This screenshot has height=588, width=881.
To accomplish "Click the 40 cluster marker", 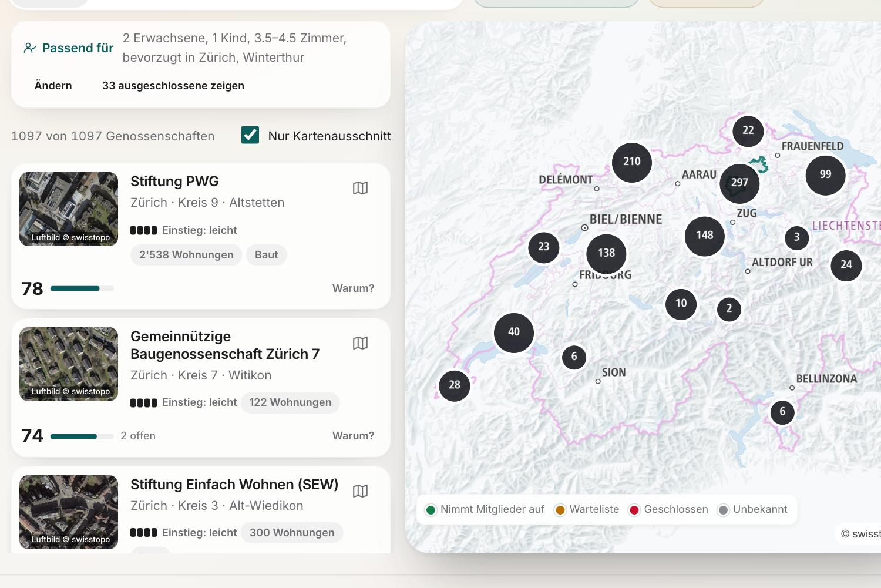I will click(514, 332).
